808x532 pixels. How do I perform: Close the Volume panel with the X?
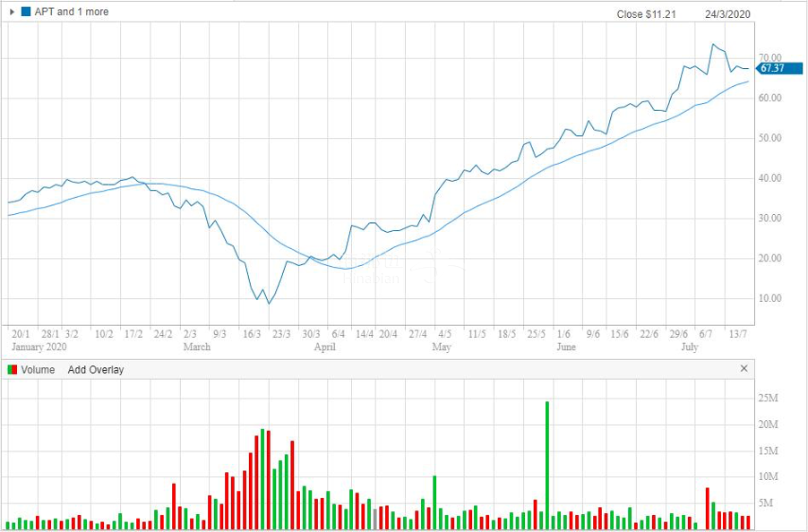pos(744,369)
